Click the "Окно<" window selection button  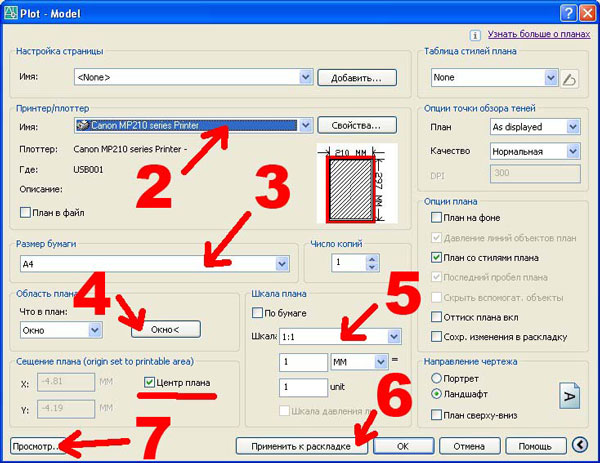[165, 328]
